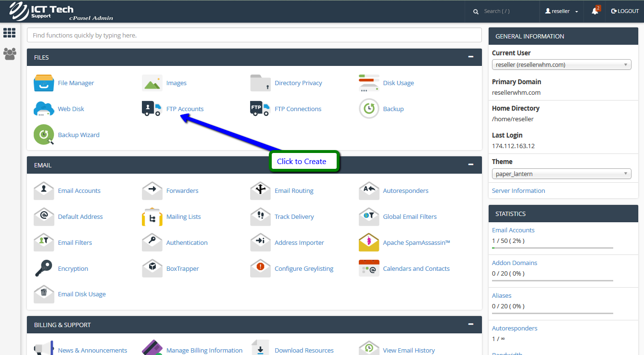Expand the reseller user menu
This screenshot has width=644, height=355.
click(x=561, y=11)
